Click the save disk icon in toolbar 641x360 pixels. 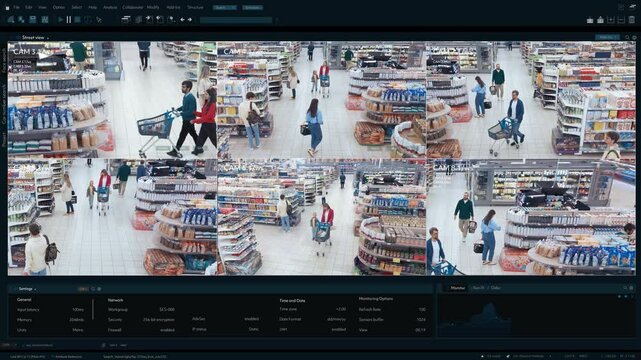pos(33,19)
